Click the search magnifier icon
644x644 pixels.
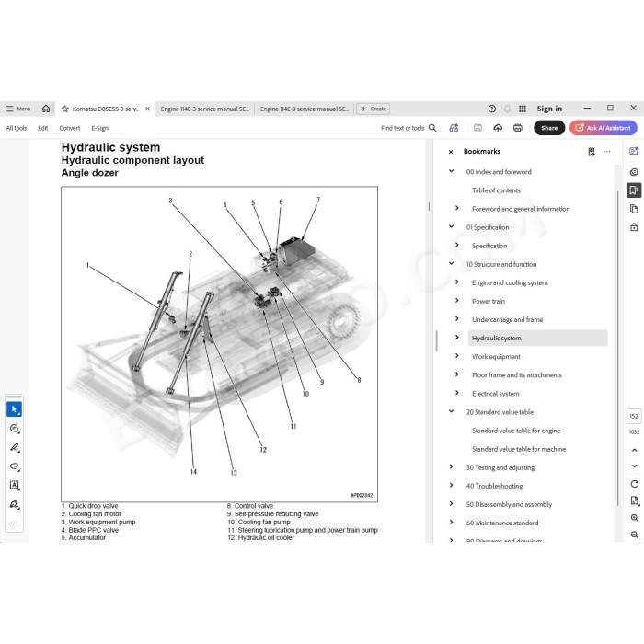(432, 128)
